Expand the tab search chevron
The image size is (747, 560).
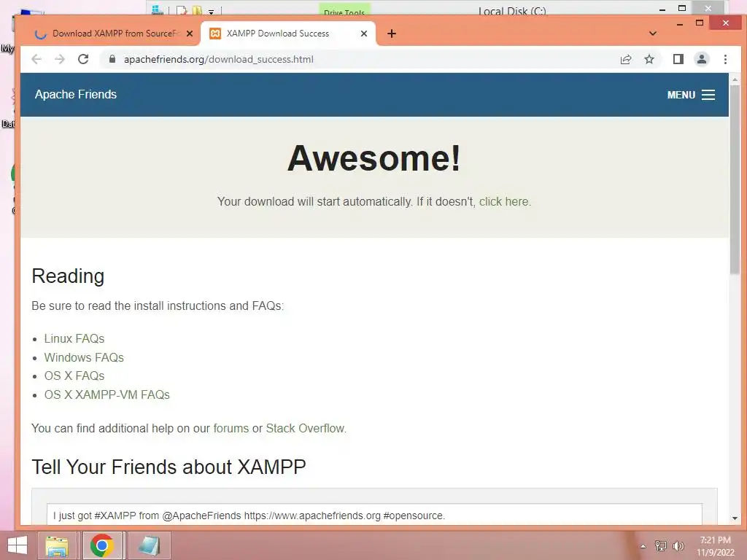(x=653, y=34)
